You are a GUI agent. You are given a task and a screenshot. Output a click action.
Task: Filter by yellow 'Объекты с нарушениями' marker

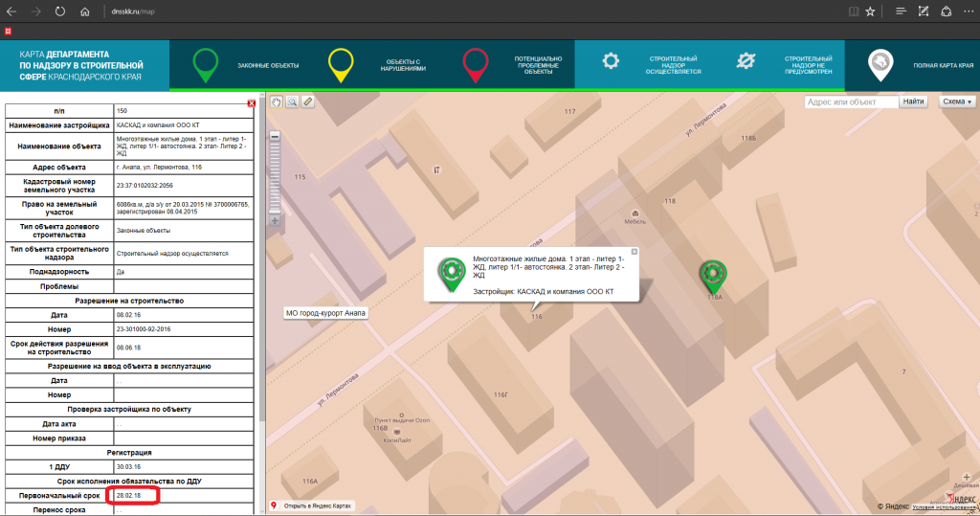(341, 65)
